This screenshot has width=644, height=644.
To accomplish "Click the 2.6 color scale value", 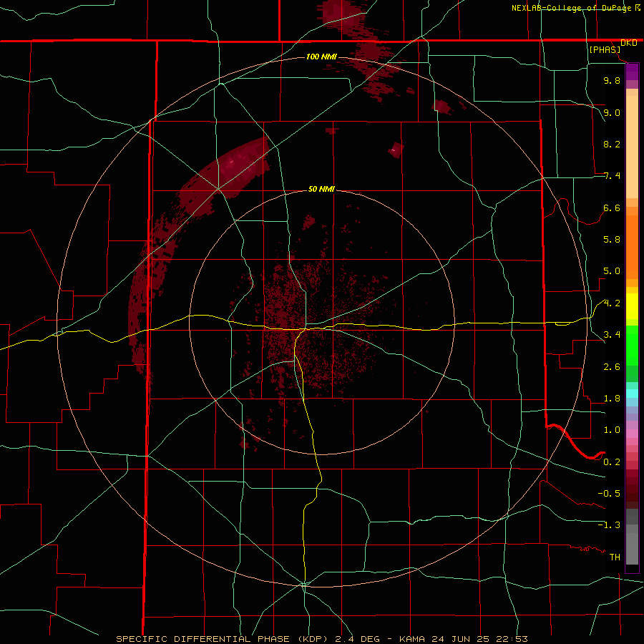I will [612, 367].
